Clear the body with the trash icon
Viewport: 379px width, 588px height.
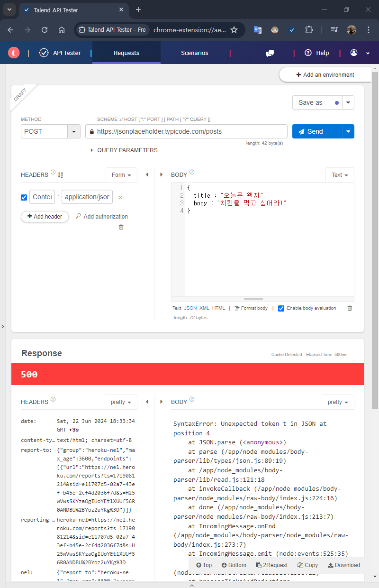pos(350,308)
